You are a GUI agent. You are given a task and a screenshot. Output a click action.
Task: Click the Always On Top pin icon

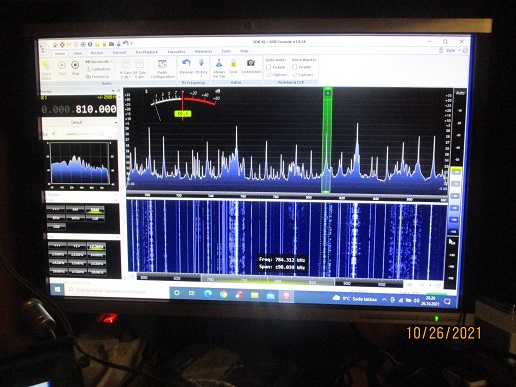tap(219, 63)
